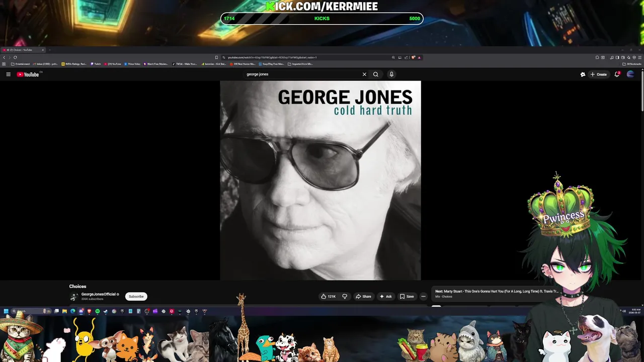This screenshot has width=644, height=362.
Task: Open Spotify from the taskbar
Action: [x=98, y=311]
